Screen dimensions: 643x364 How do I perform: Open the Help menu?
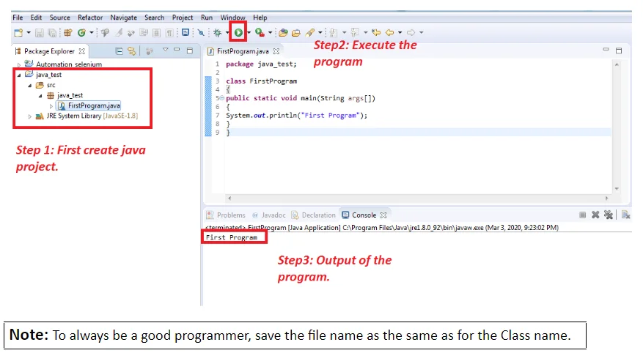click(x=260, y=18)
